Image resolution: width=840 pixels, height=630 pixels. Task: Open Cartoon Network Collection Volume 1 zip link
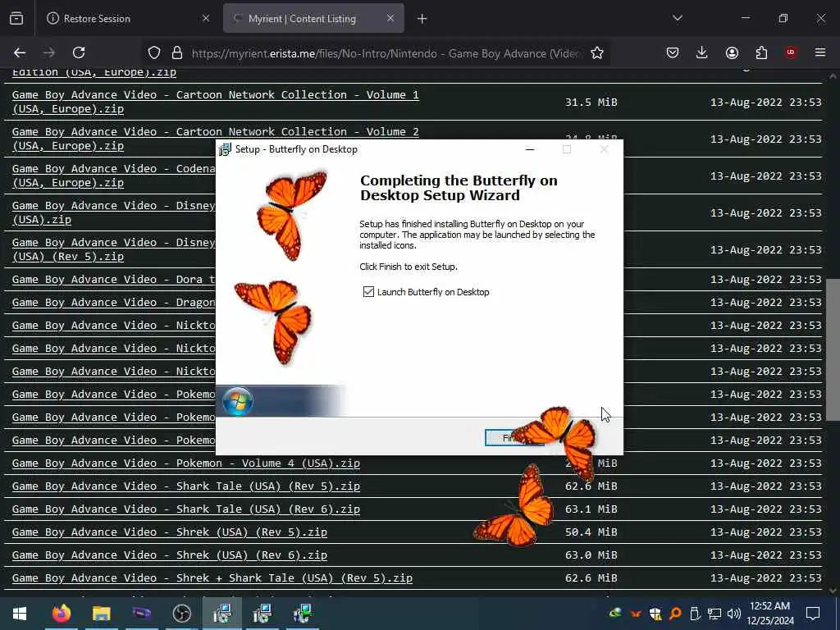click(x=216, y=102)
